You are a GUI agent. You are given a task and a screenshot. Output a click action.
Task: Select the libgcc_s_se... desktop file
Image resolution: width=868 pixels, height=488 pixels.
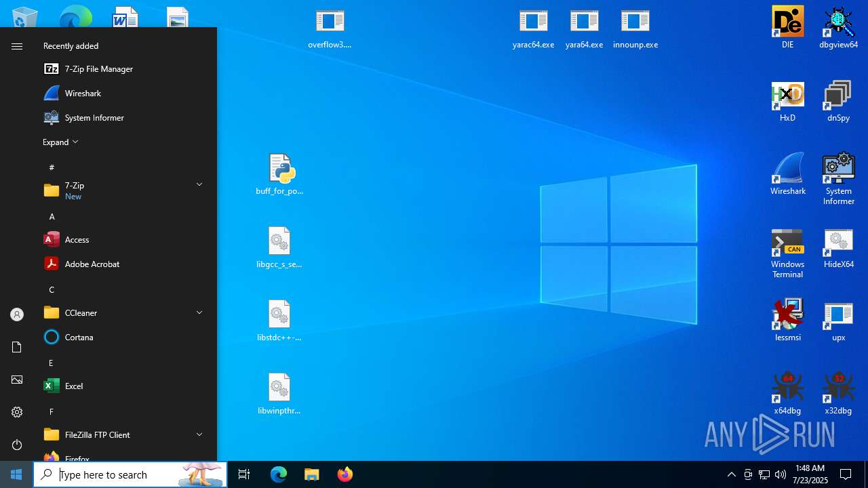279,248
